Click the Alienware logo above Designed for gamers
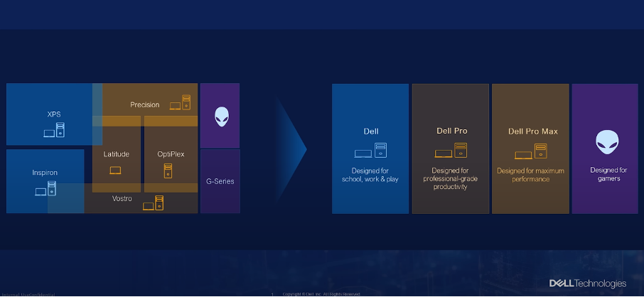The image size is (644, 297). [x=607, y=142]
